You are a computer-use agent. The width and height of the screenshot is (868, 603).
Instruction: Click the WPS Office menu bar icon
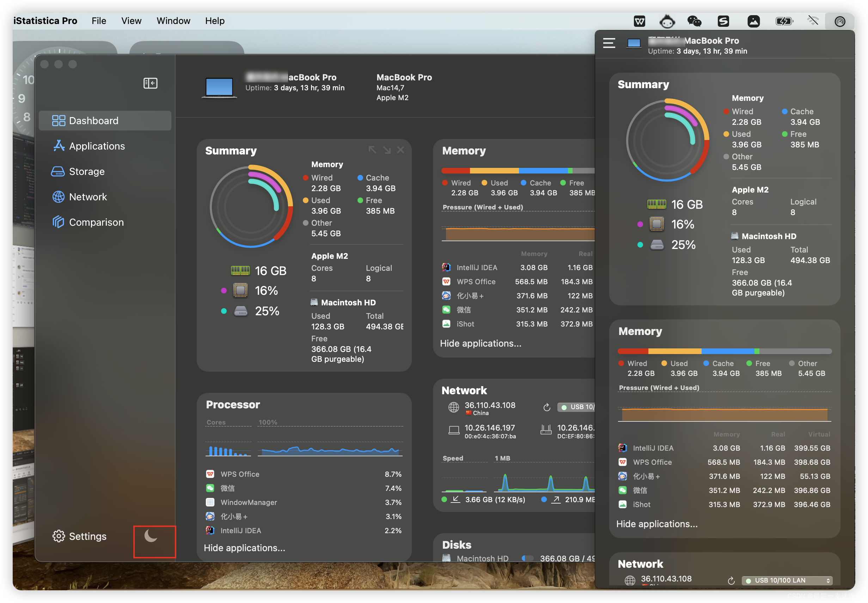[x=639, y=21]
